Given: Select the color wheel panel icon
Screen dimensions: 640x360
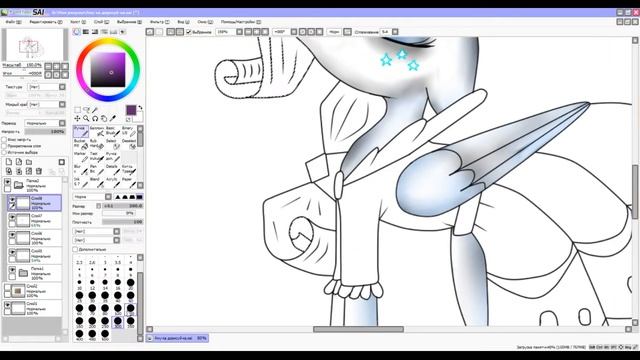Looking at the screenshot, I should tap(77, 32).
